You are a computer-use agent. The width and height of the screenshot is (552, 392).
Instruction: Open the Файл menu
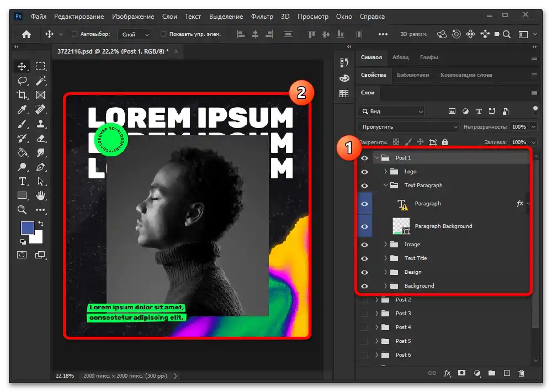click(x=39, y=17)
